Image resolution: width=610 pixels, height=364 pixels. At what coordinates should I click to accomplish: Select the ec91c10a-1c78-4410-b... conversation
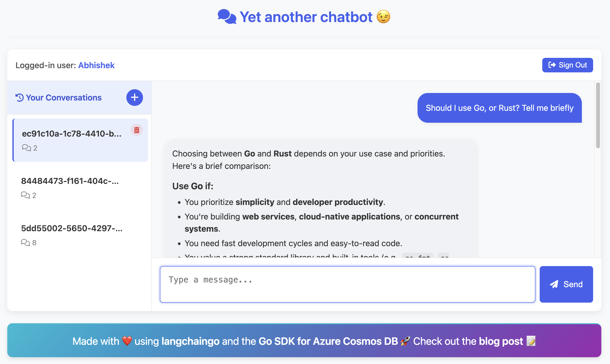point(80,140)
